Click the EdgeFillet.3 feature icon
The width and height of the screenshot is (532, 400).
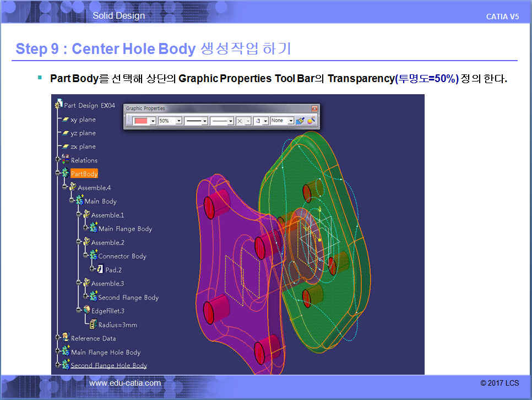coord(86,311)
